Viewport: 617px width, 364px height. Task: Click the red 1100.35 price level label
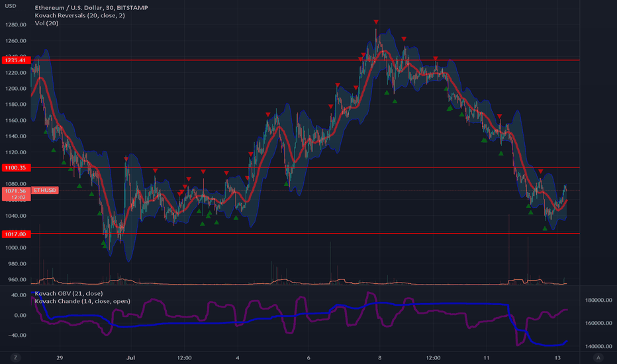16,167
